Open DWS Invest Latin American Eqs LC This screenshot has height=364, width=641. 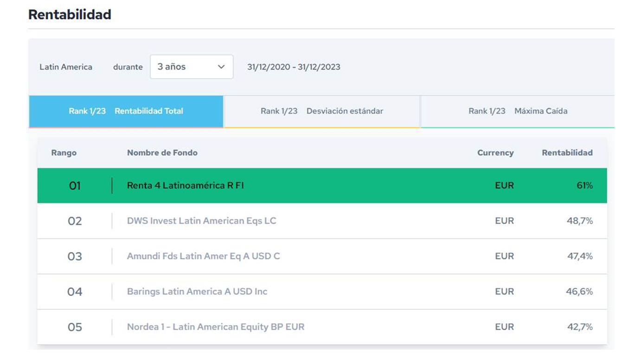tap(201, 221)
